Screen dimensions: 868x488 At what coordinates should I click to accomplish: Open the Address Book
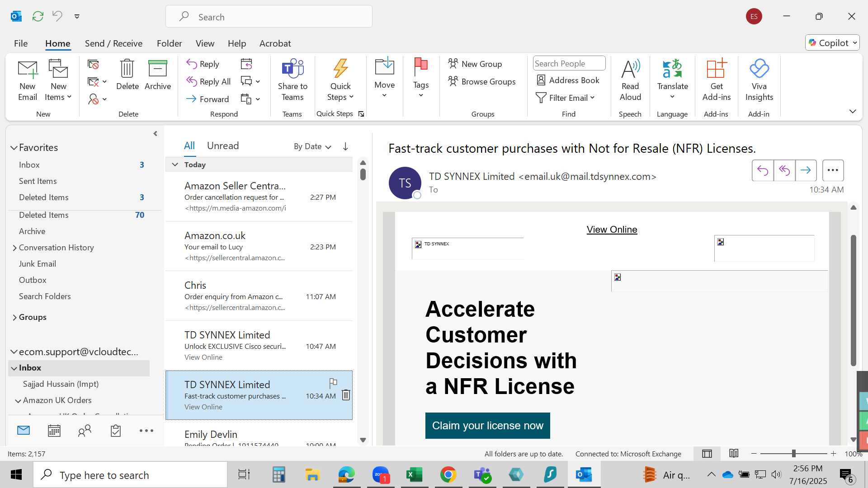click(x=568, y=80)
